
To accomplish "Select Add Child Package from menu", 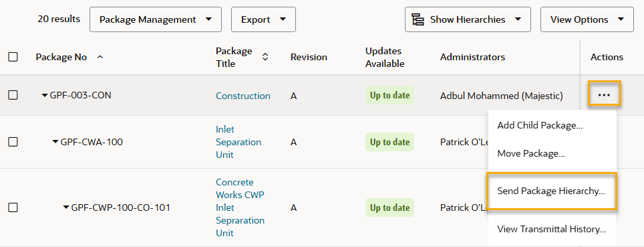I will pyautogui.click(x=540, y=126).
